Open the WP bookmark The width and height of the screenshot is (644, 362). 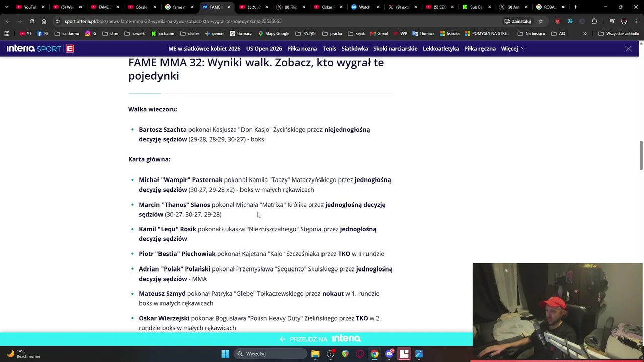pos(400,34)
